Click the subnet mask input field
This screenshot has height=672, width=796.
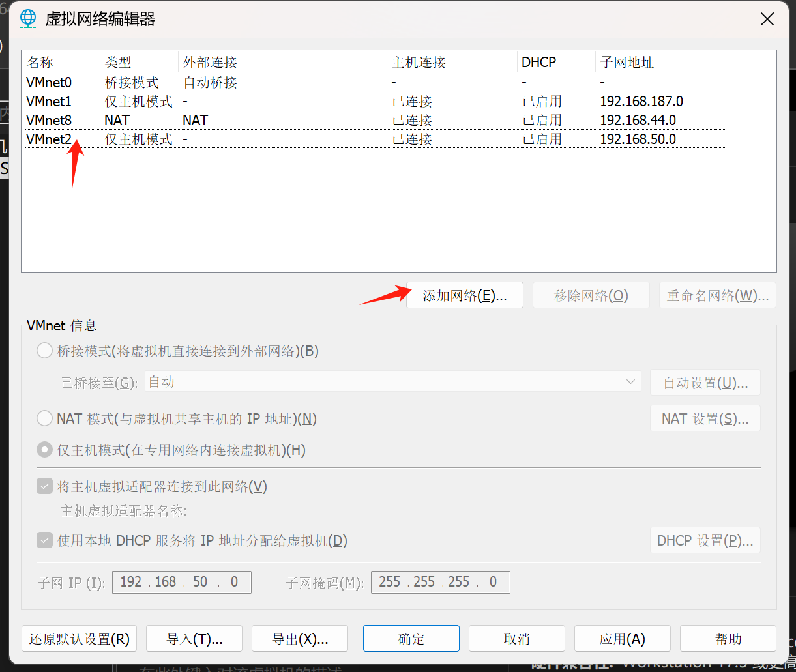(440, 581)
